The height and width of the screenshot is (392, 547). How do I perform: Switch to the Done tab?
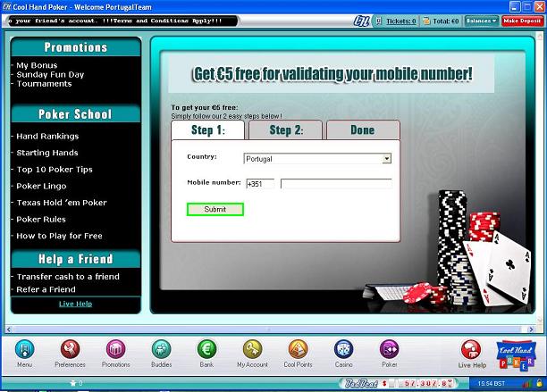pos(363,130)
